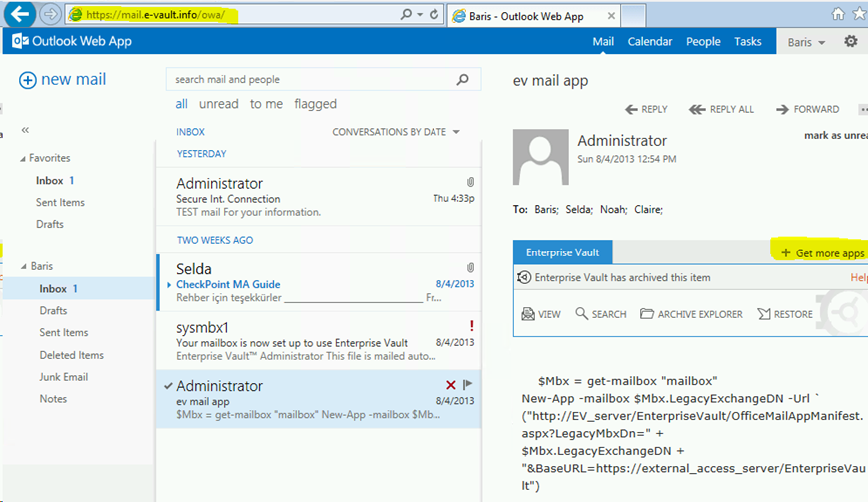Open the browser home icon
868x502 pixels.
pyautogui.click(x=839, y=14)
